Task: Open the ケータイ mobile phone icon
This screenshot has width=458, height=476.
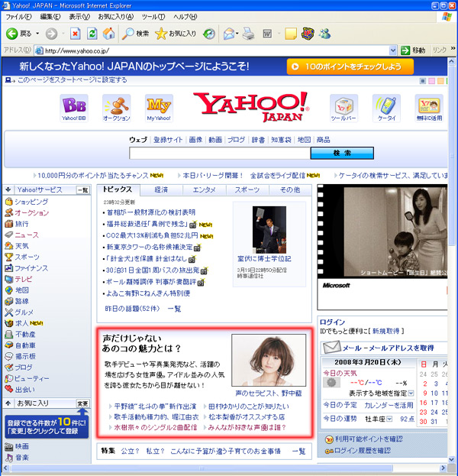Action: [386, 108]
